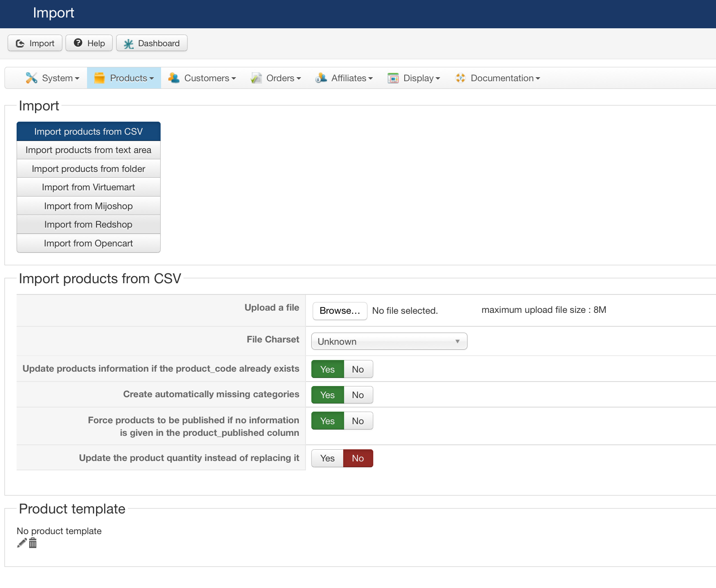Open the Display dropdown menu
This screenshot has height=588, width=716.
click(x=414, y=78)
